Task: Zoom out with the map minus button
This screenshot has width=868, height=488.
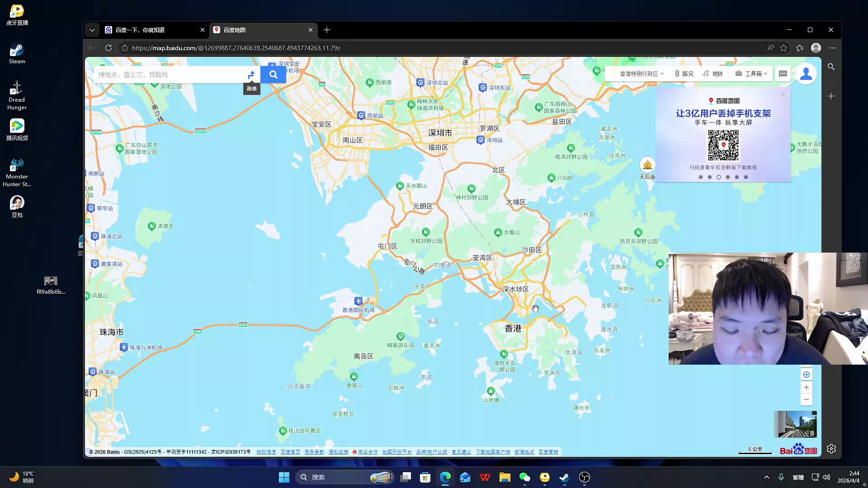Action: point(806,399)
